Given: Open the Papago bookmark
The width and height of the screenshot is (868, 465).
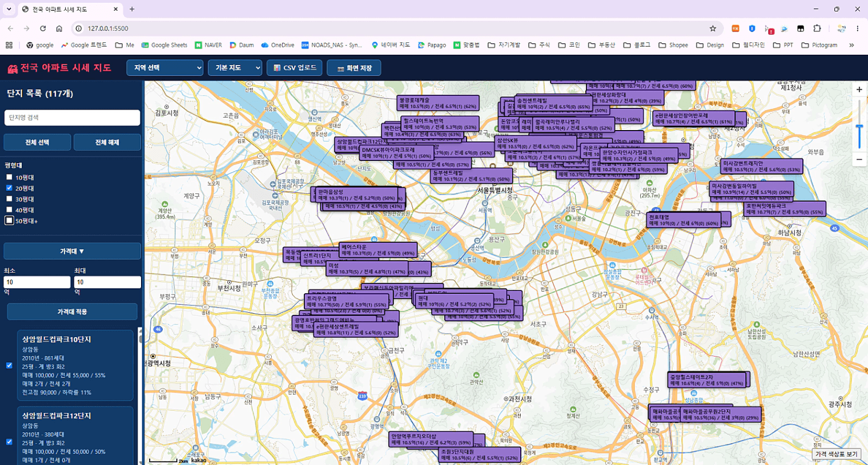Looking at the screenshot, I should [432, 45].
